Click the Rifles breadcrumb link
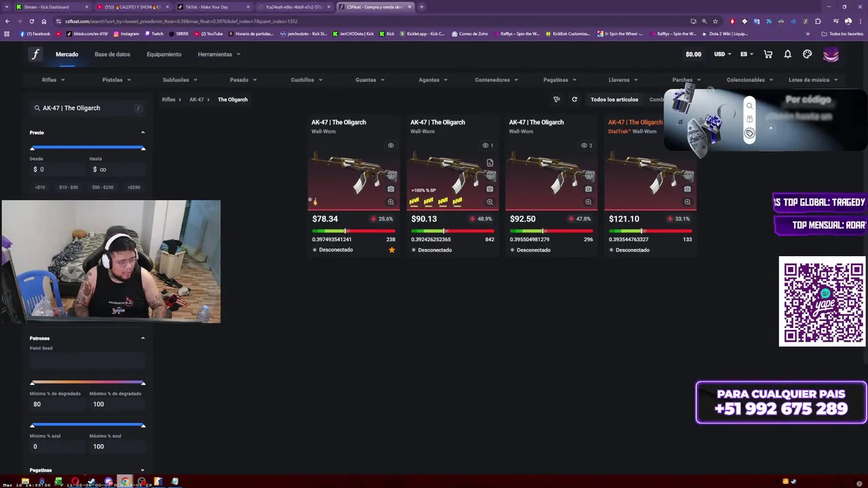The image size is (868, 488). tap(168, 100)
